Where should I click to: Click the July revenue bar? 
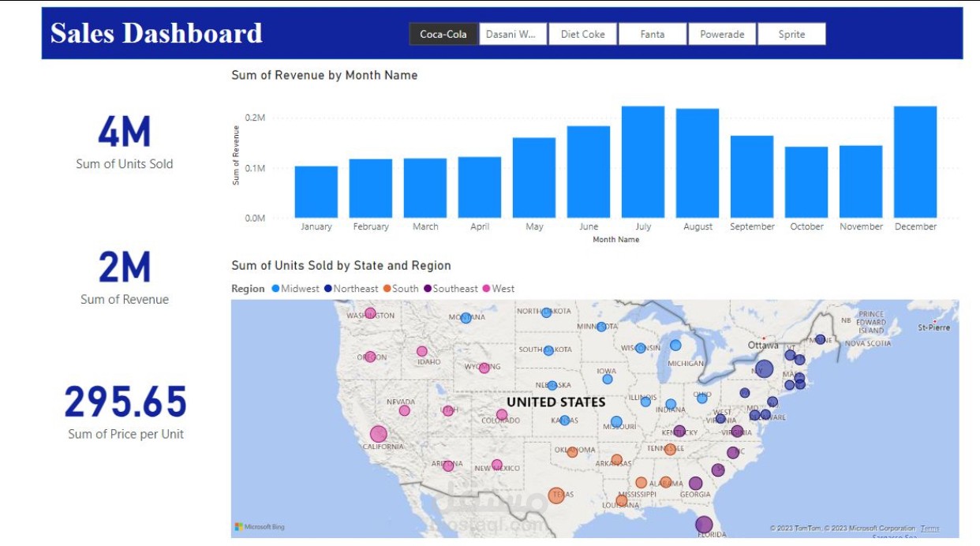643,162
